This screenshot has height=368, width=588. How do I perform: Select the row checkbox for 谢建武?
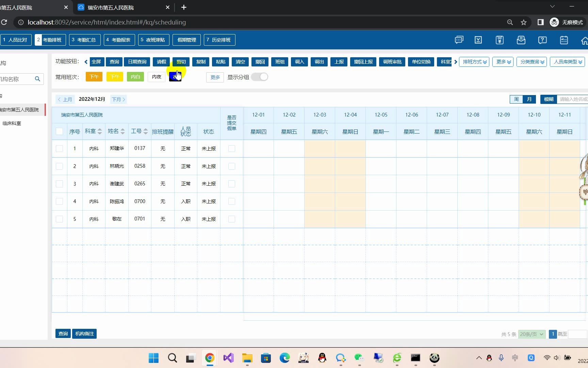click(x=59, y=184)
